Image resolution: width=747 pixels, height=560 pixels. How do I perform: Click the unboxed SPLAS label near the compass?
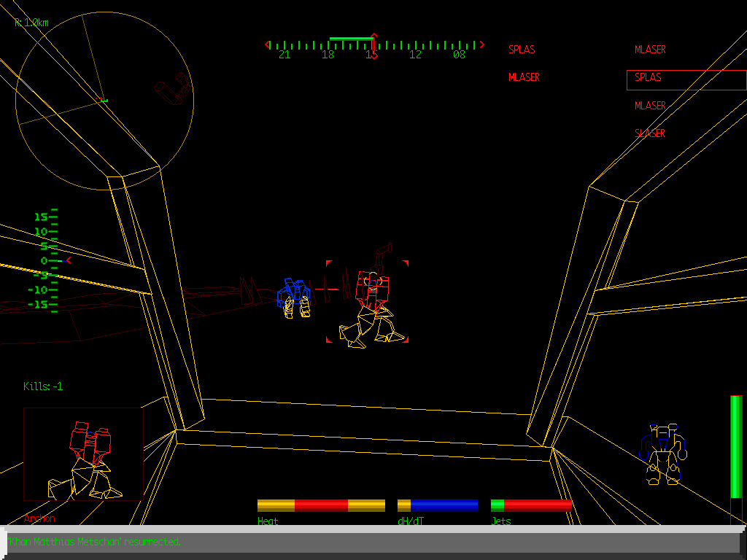coord(522,50)
